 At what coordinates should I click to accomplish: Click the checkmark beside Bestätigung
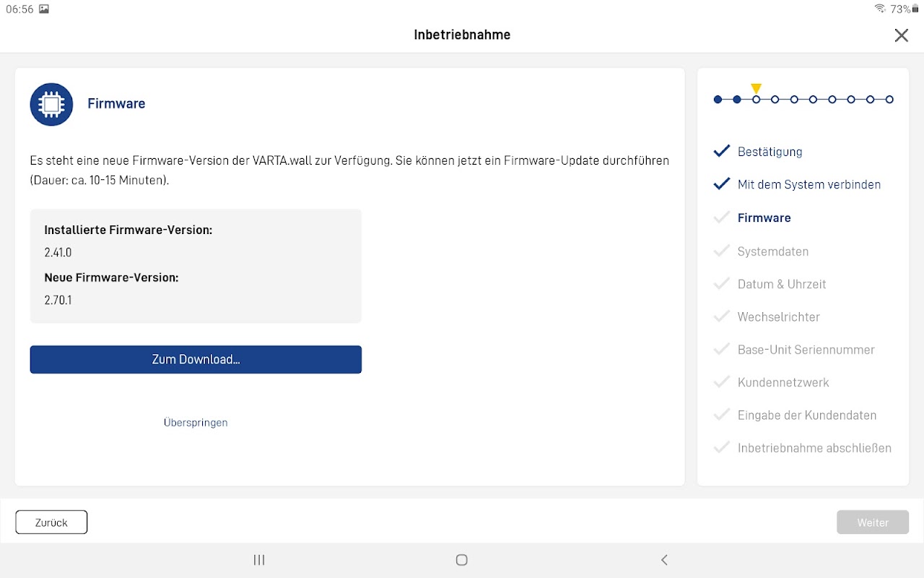pos(722,151)
